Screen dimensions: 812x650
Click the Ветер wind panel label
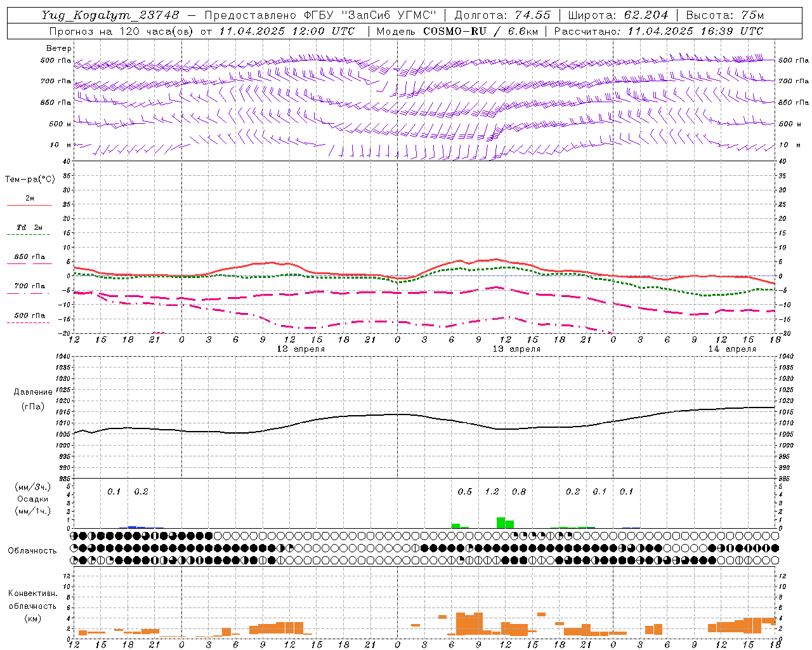59,48
